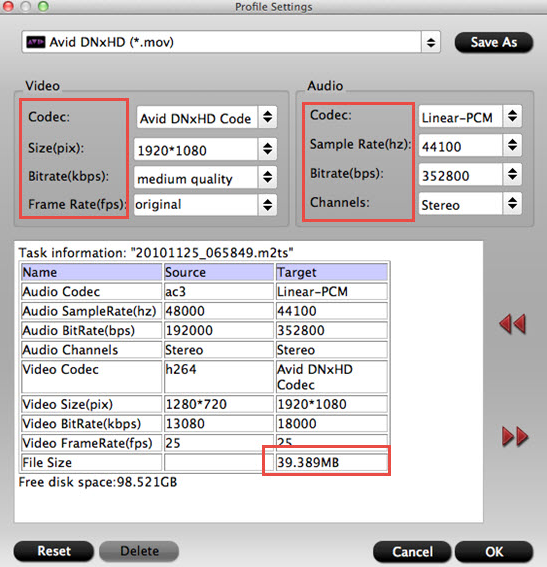
Task: Click the Reset button
Action: (x=54, y=551)
